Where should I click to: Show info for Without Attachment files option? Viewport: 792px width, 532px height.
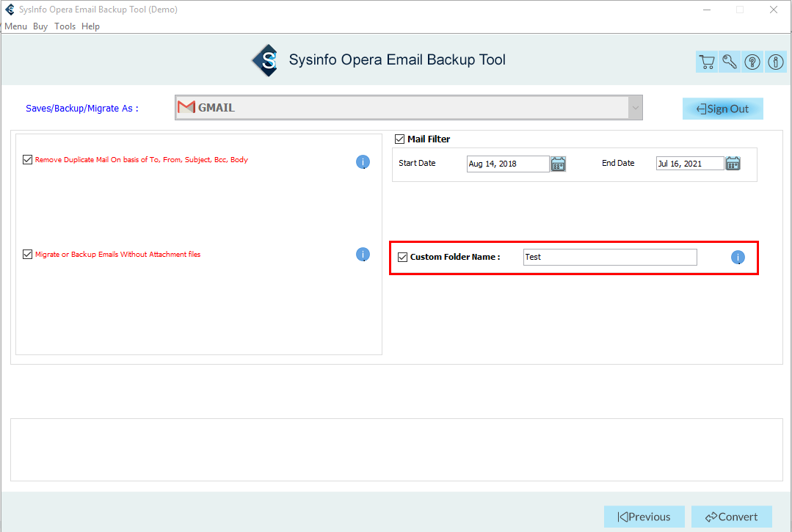[363, 255]
